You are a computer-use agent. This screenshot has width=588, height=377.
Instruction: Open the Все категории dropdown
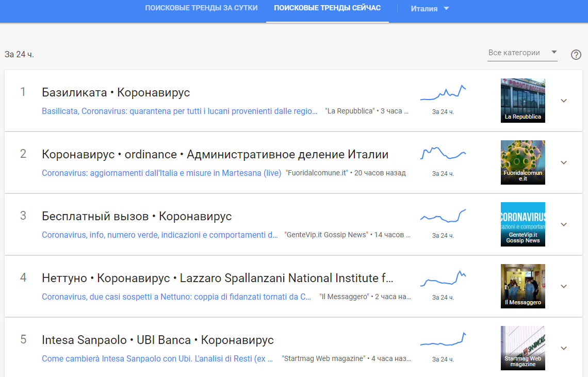tap(522, 53)
